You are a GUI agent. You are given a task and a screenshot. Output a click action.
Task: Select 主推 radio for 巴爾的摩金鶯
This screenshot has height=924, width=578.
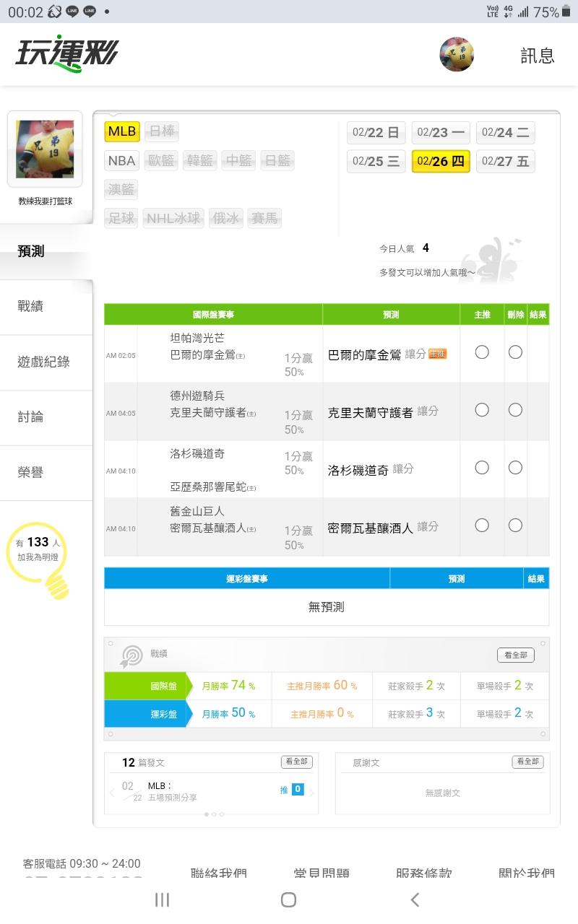pyautogui.click(x=482, y=352)
